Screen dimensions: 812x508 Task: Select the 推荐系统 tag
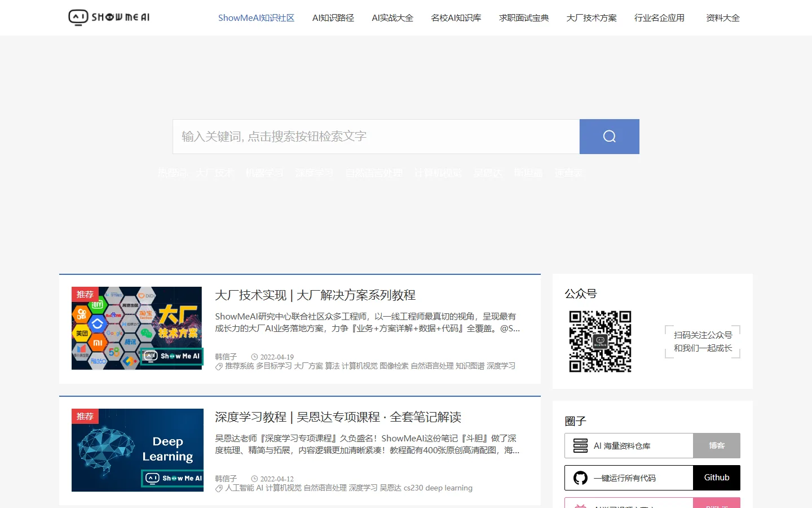pyautogui.click(x=240, y=366)
